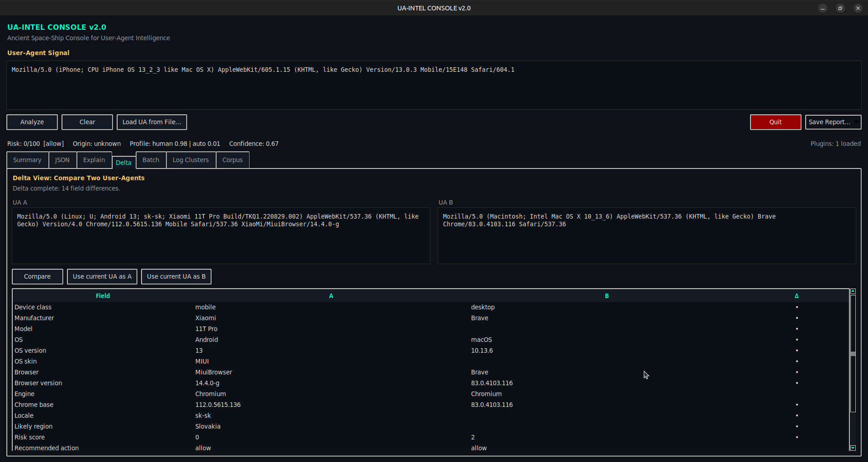Click the Compare button
Screen dimensions: 868x462
(x=37, y=276)
